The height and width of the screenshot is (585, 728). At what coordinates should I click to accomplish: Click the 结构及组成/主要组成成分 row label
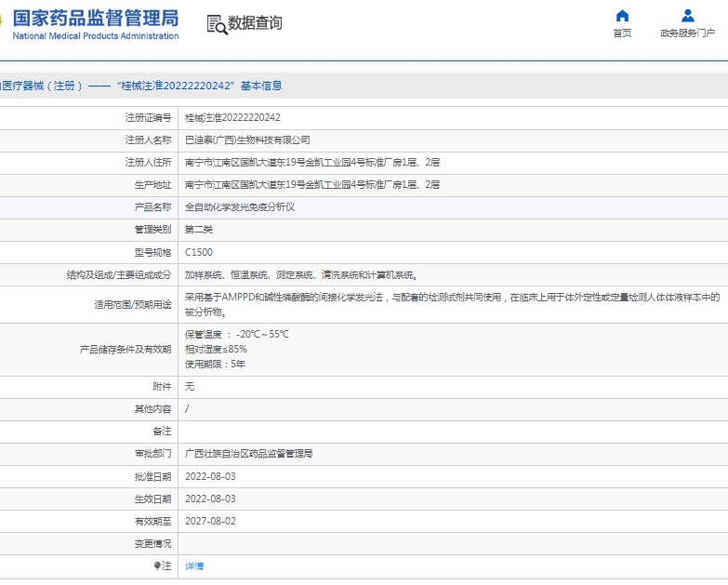pyautogui.click(x=119, y=275)
